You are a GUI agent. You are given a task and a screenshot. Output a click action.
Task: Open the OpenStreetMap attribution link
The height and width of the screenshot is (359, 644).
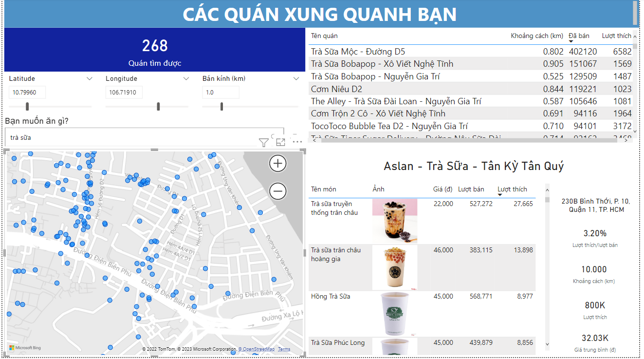coord(256,349)
